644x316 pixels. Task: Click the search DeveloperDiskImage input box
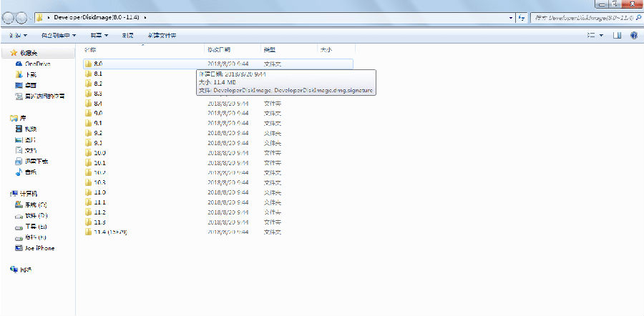(x=585, y=18)
